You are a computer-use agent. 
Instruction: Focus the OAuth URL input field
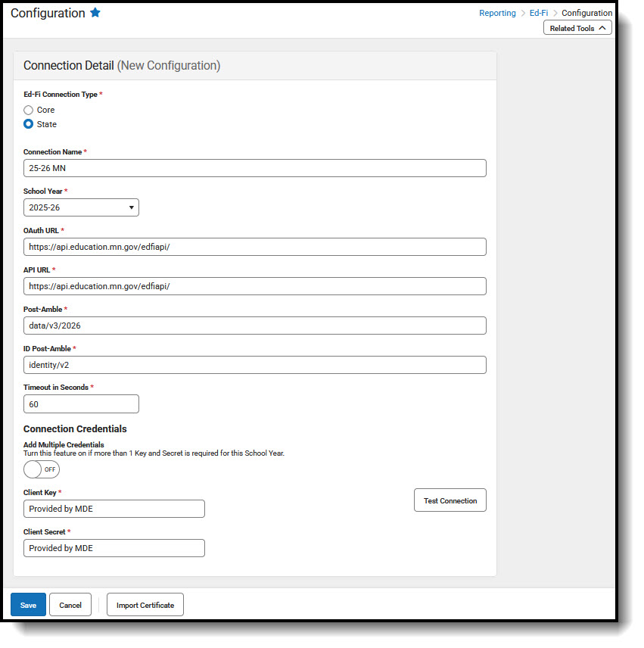coord(254,247)
